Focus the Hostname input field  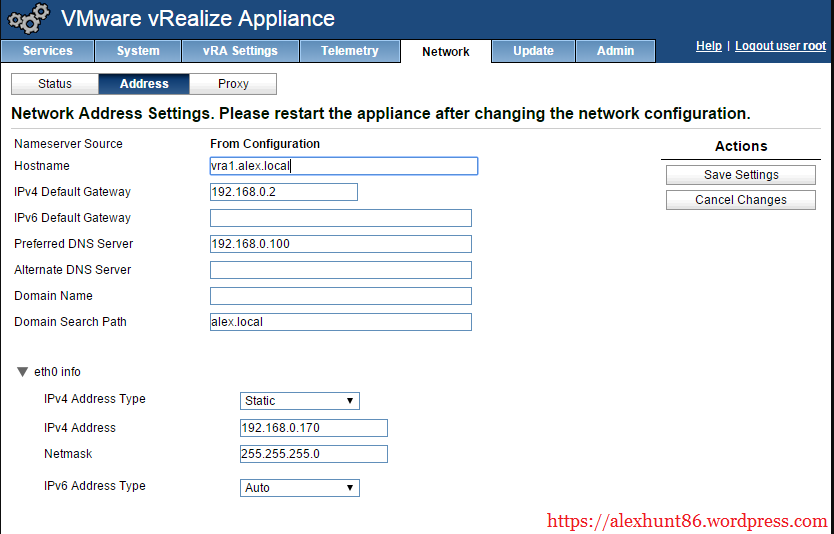pyautogui.click(x=343, y=166)
